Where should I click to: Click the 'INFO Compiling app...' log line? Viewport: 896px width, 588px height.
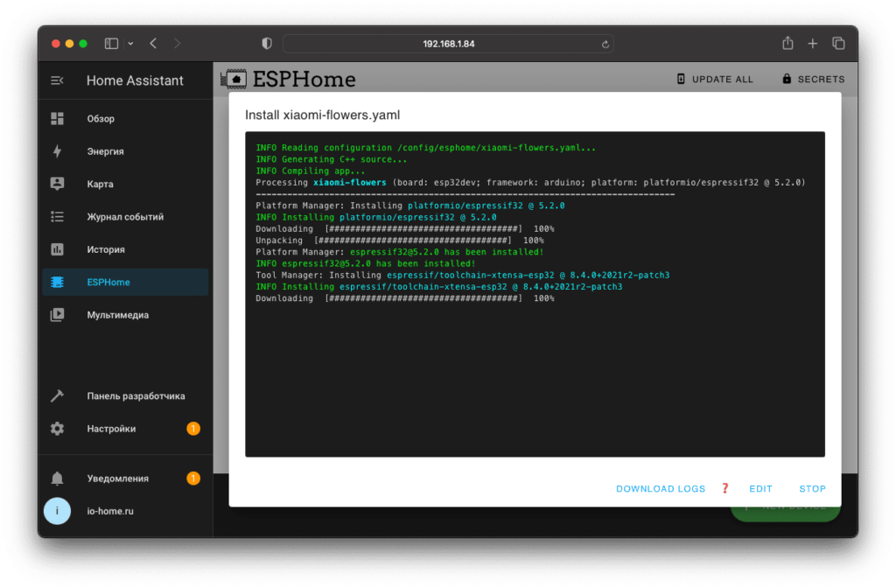coord(311,171)
